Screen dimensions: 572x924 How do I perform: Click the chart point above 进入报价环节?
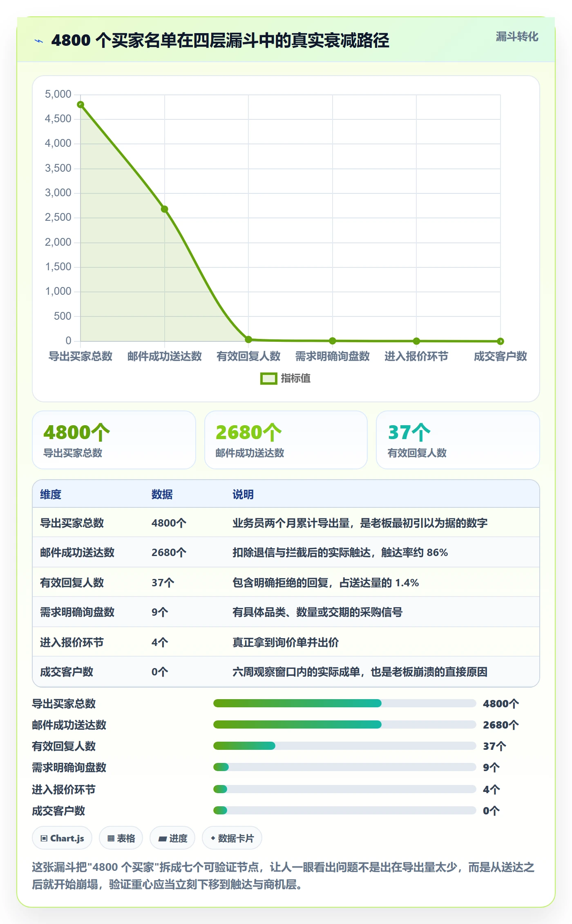tap(416, 341)
